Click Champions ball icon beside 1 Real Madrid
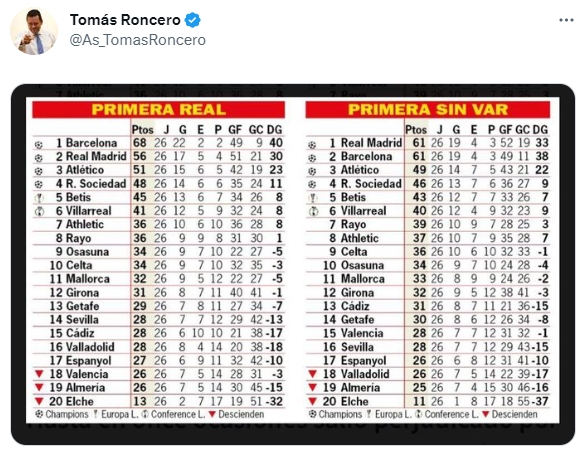Screen dimensions: 583x451 click(312, 145)
